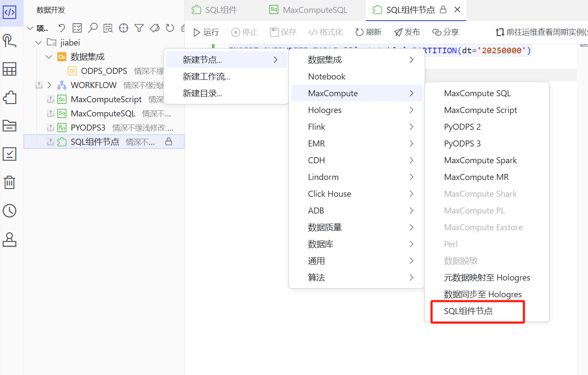Collapse the jiabei folder
Image resolution: width=588 pixels, height=375 pixels.
(x=39, y=43)
